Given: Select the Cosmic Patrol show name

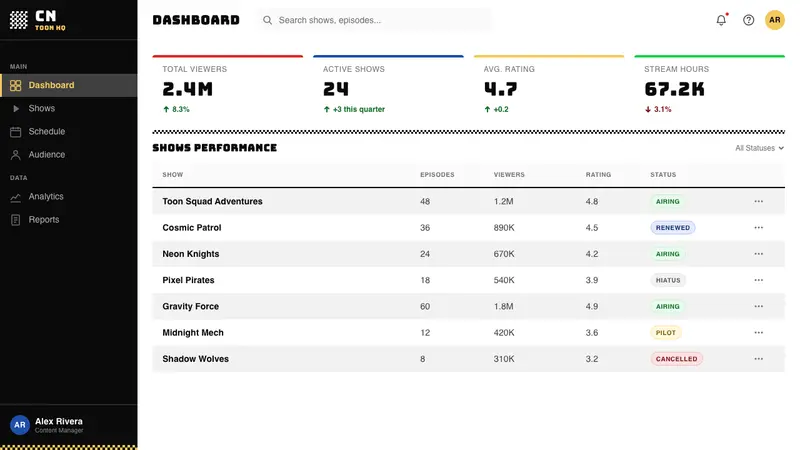Looking at the screenshot, I should pyautogui.click(x=192, y=228).
